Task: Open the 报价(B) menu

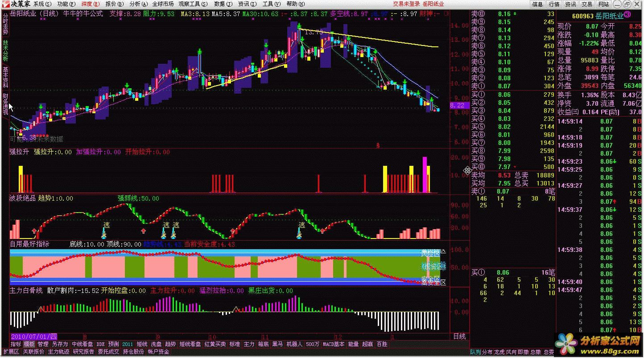Action: 114,4
